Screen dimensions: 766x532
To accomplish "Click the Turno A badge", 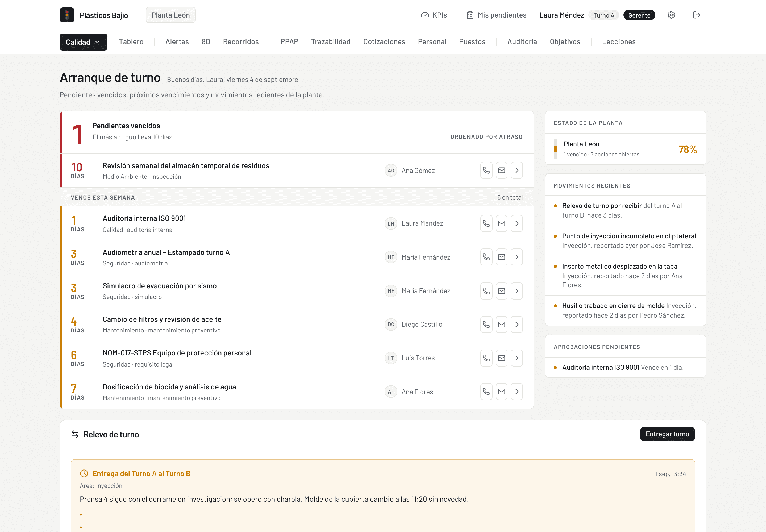I will [603, 15].
